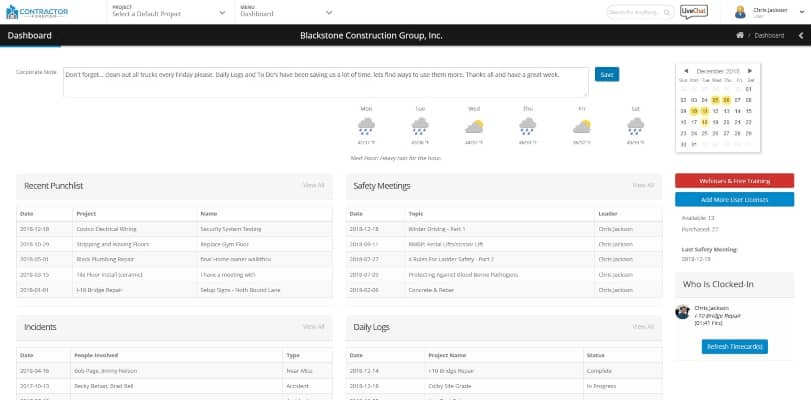811x400 pixels.
Task: Click Add More User Licenses button
Action: coord(734,199)
